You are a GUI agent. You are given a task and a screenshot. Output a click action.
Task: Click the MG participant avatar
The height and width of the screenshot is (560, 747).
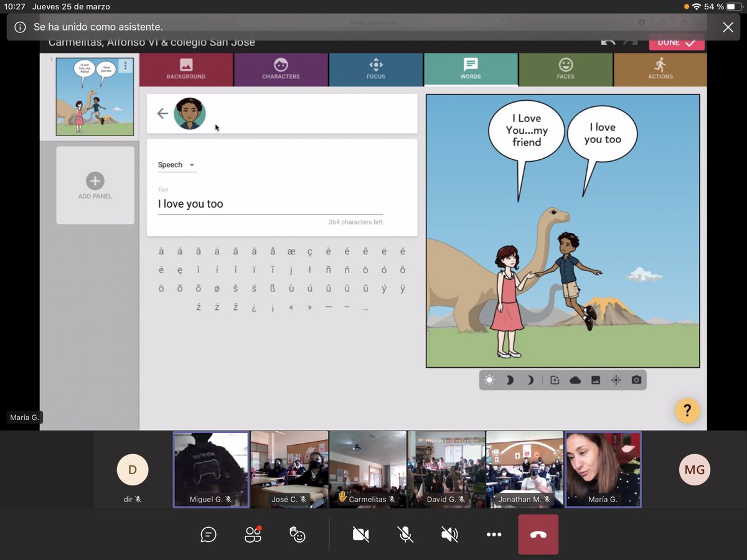pyautogui.click(x=695, y=470)
